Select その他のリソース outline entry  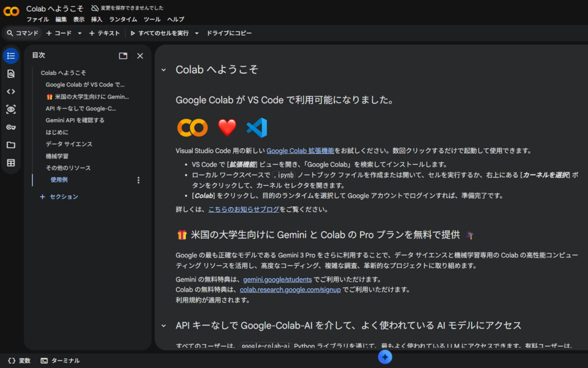pos(68,168)
